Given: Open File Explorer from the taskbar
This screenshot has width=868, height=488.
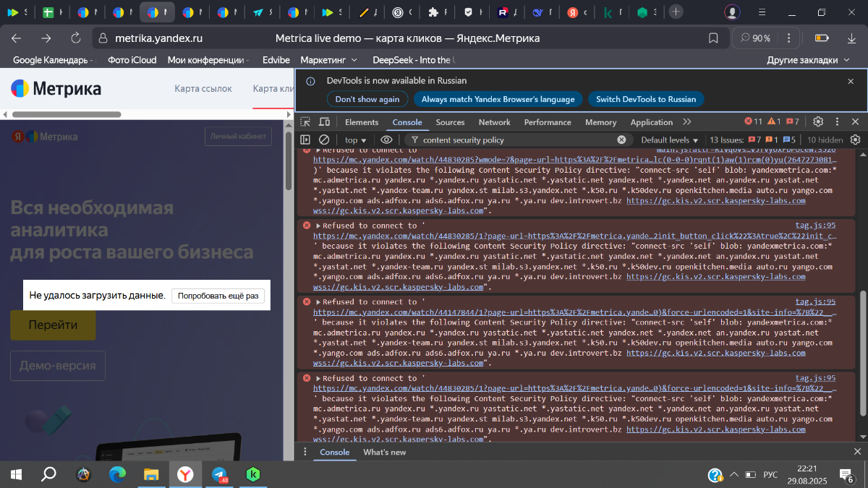Looking at the screenshot, I should click(151, 474).
